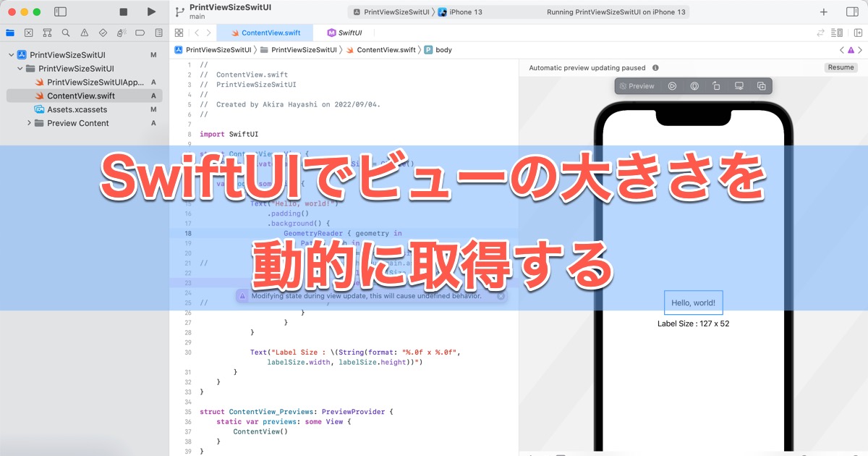
Task: Click the source control branch icon
Action: coord(179,12)
